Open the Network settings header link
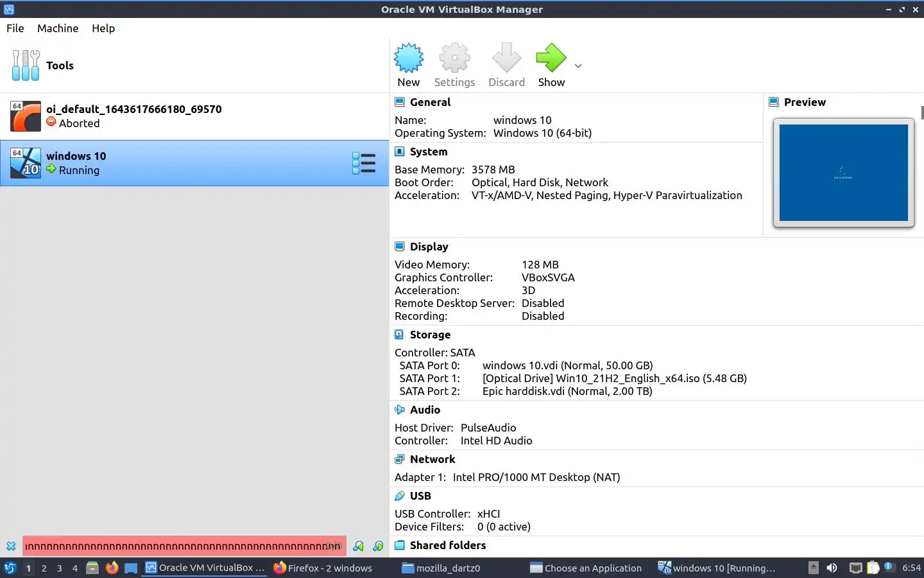 point(432,459)
